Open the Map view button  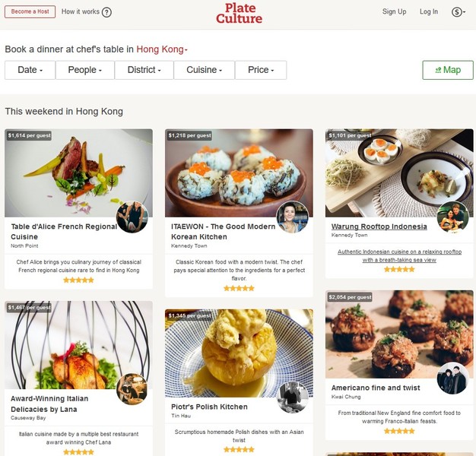[x=448, y=70]
